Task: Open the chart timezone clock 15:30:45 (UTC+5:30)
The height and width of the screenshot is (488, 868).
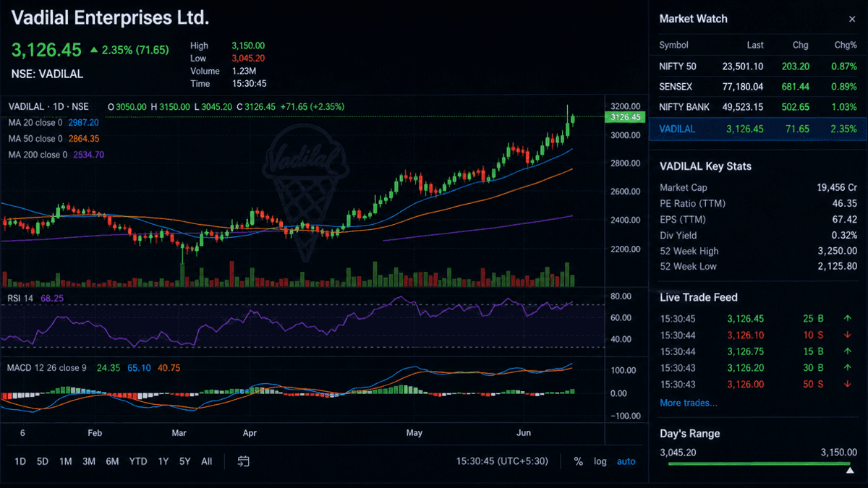Action: coord(502,461)
